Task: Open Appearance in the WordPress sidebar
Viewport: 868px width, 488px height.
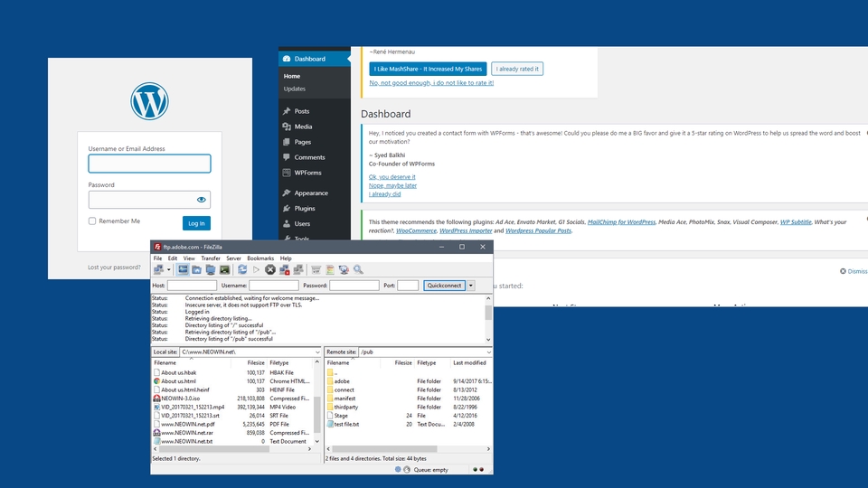Action: pos(311,193)
